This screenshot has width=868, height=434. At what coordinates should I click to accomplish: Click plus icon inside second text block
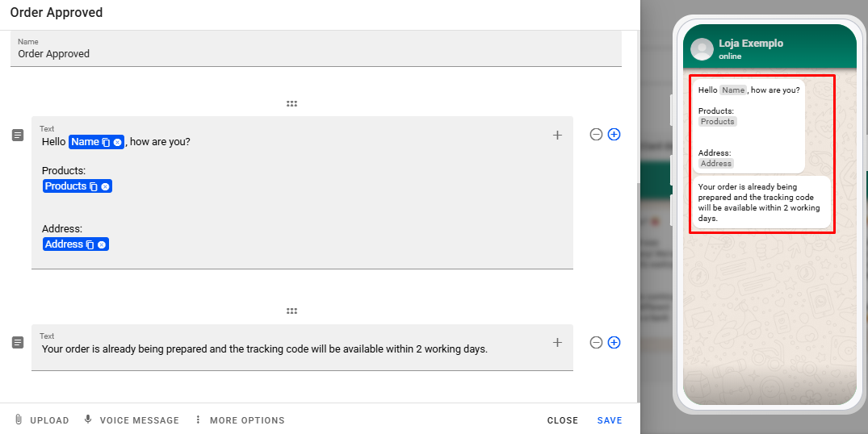coord(557,343)
